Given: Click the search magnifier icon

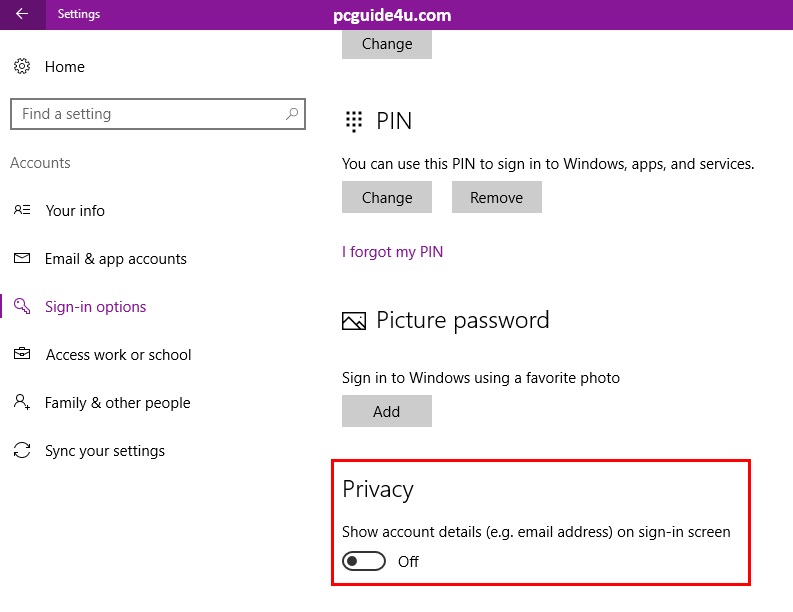Looking at the screenshot, I should pos(291,114).
